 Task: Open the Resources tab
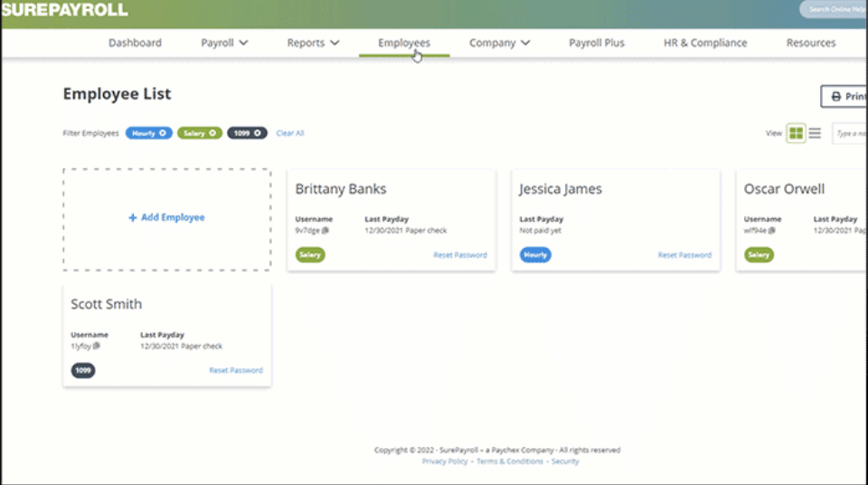[811, 43]
